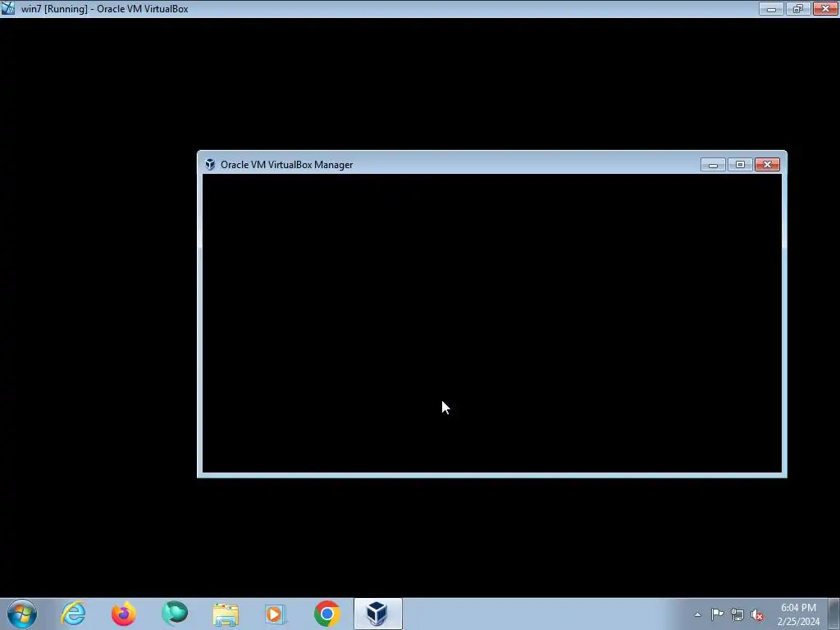Launch Windows Media Player from taskbar
840x630 pixels.
pyautogui.click(x=276, y=614)
